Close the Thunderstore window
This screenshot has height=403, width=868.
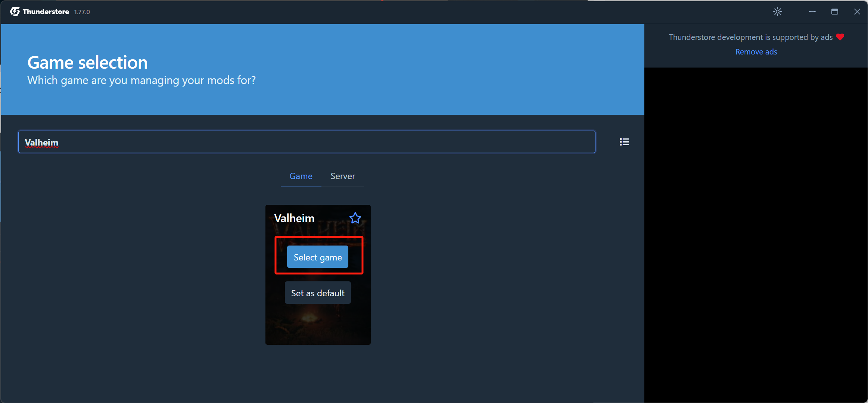(857, 12)
